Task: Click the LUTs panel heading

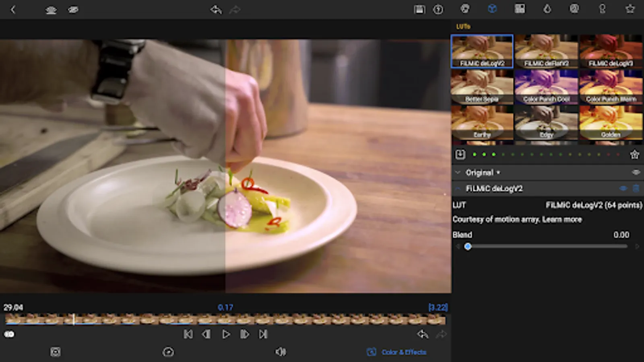Action: (x=463, y=27)
